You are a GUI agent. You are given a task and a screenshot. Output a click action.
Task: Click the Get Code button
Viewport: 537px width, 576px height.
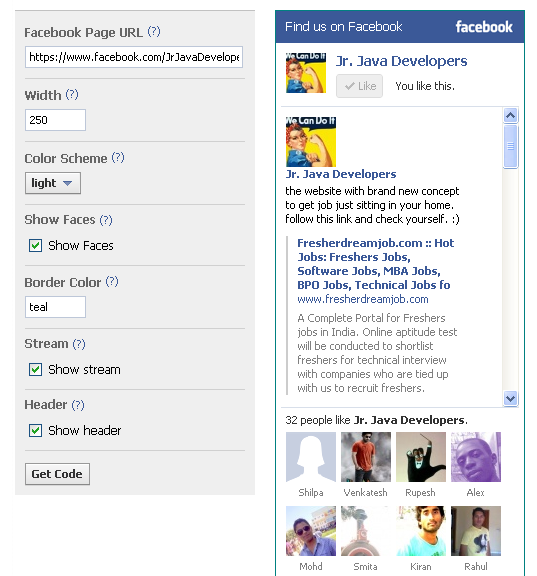(57, 474)
